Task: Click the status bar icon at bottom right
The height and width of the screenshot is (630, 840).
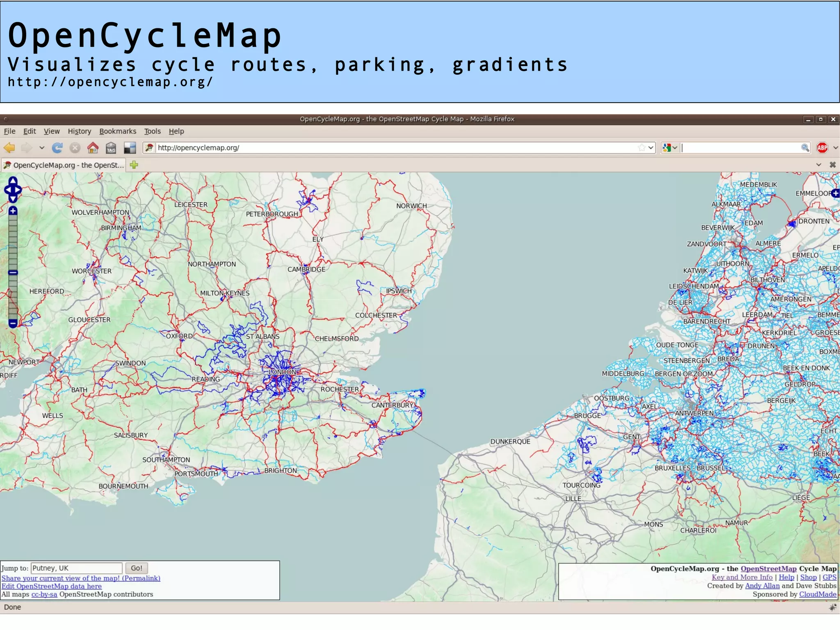Action: point(833,607)
